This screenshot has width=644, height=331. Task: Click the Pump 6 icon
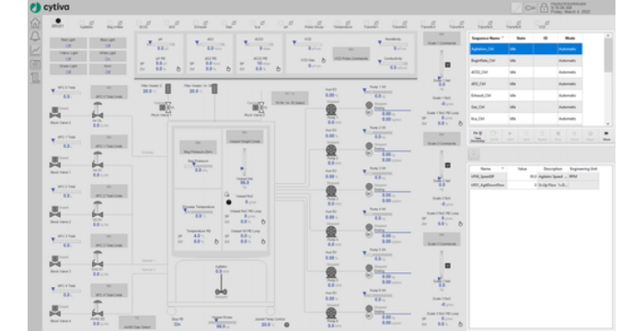coord(331,313)
